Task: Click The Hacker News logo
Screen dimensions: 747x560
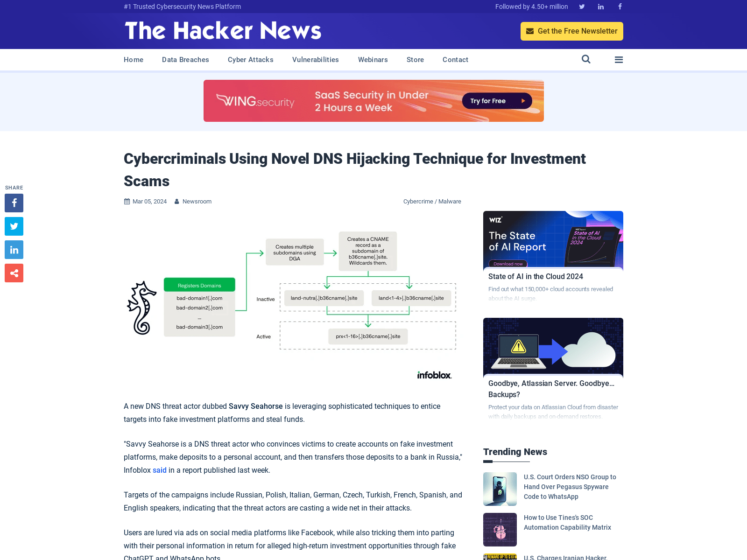Action: click(x=223, y=31)
